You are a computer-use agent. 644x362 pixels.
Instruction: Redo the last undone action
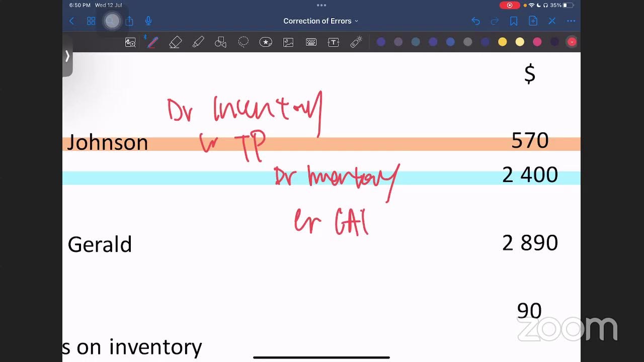[x=495, y=21]
